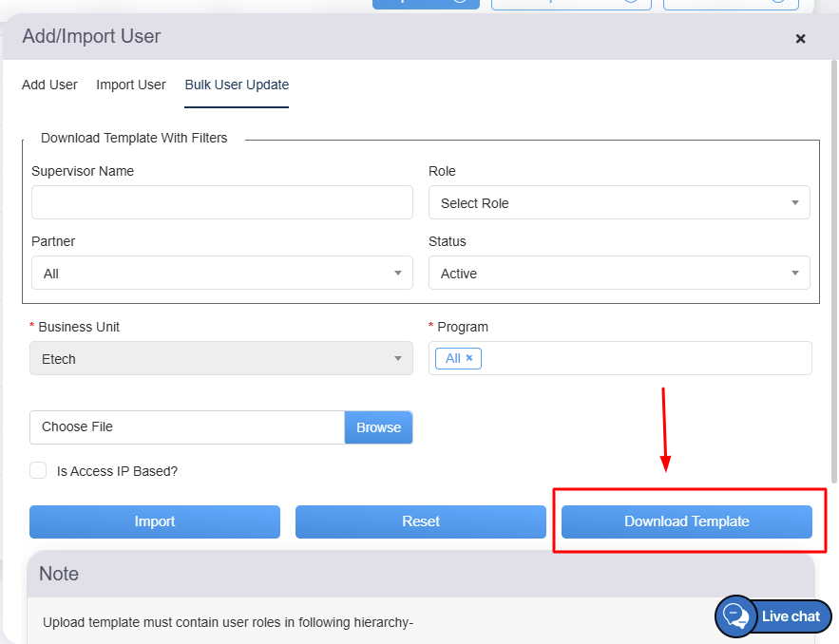This screenshot has height=644, width=839.
Task: Expand the Status dropdown set to Active
Action: (619, 274)
